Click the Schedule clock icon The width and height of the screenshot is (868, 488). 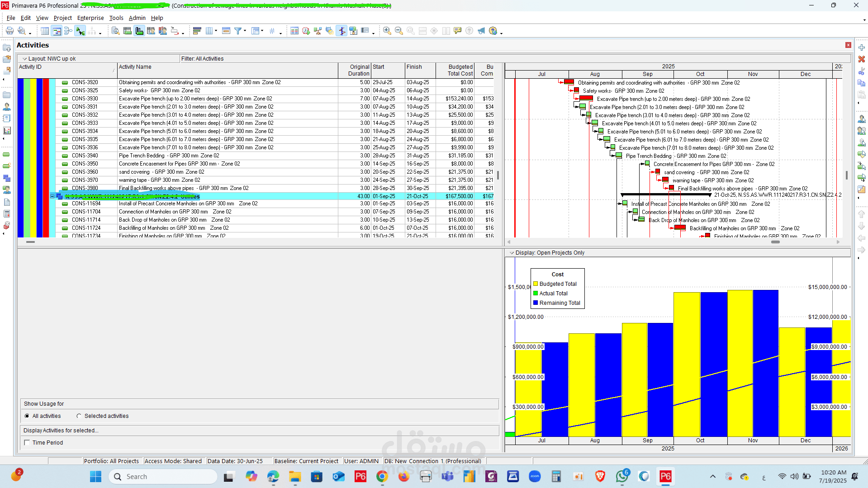pyautogui.click(x=306, y=31)
